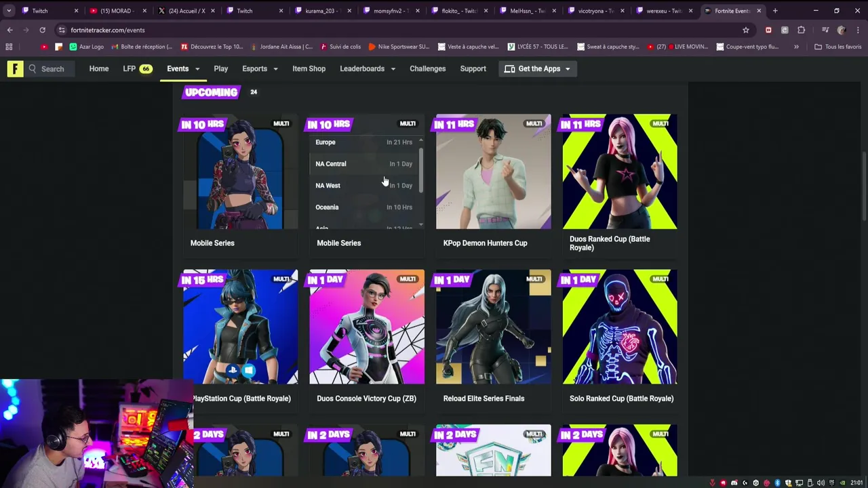The image size is (868, 488).
Task: Open the Azar Logo bookmark
Action: 86,47
